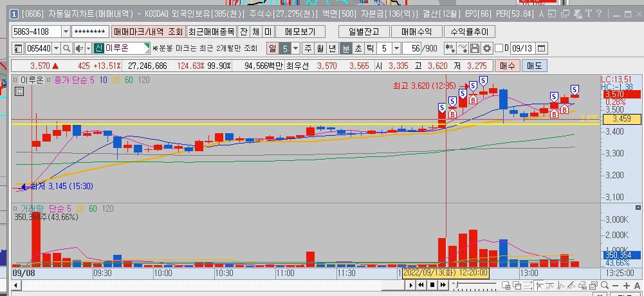Click the 매매마크/내역 조회 button
This screenshot has width=644, height=296.
tap(147, 32)
